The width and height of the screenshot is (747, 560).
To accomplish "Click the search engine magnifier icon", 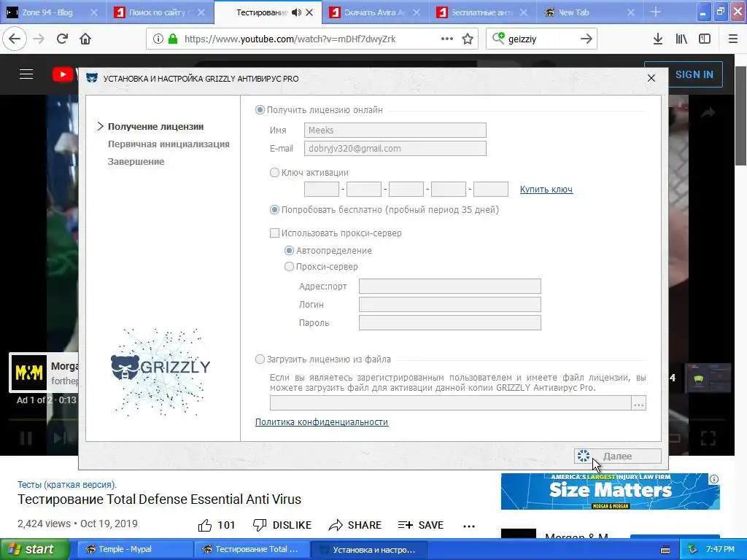I will tap(498, 38).
